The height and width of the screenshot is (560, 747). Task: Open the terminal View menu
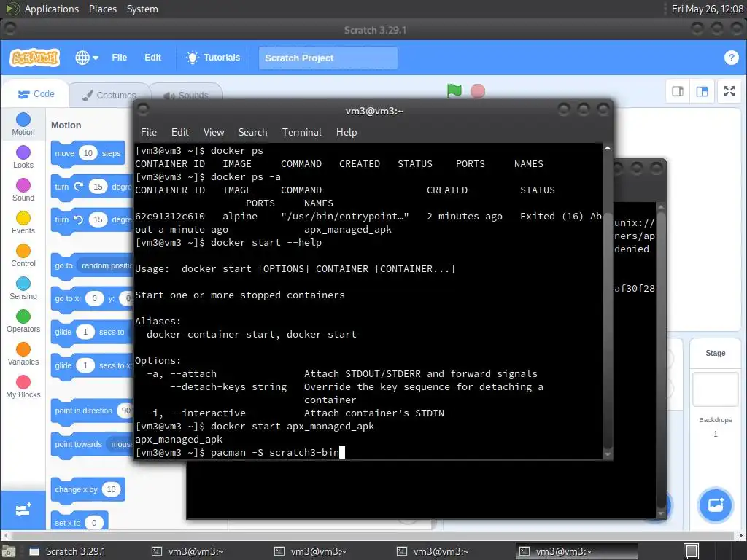tap(214, 133)
